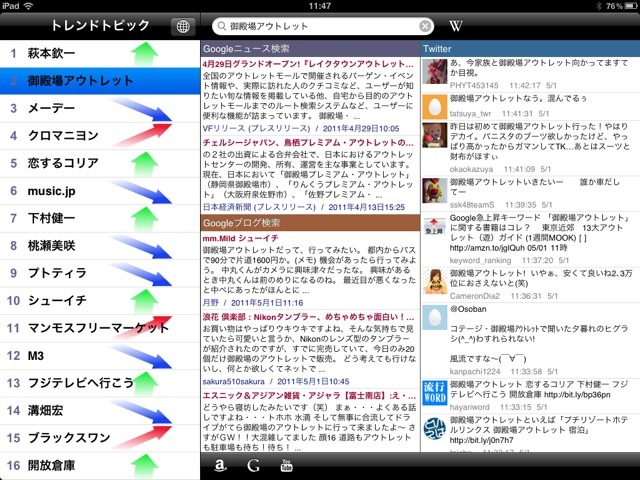Select trend topic 4 クロマニヨン
This screenshot has height=480, width=640.
coord(100,136)
